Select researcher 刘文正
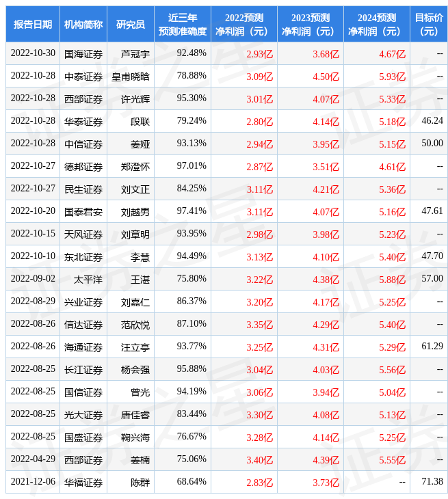This screenshot has height=499, width=448. 135,189
